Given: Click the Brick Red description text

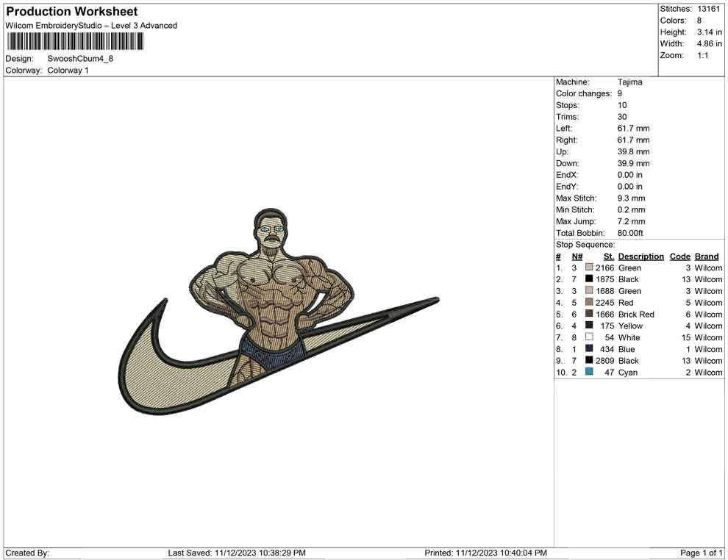Looking at the screenshot, I should point(636,314).
